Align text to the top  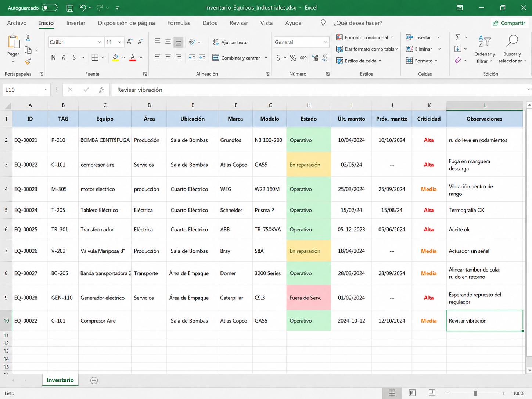click(x=157, y=41)
